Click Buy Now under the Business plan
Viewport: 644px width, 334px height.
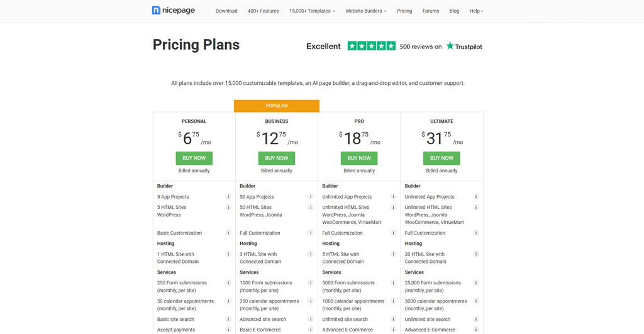coord(277,158)
